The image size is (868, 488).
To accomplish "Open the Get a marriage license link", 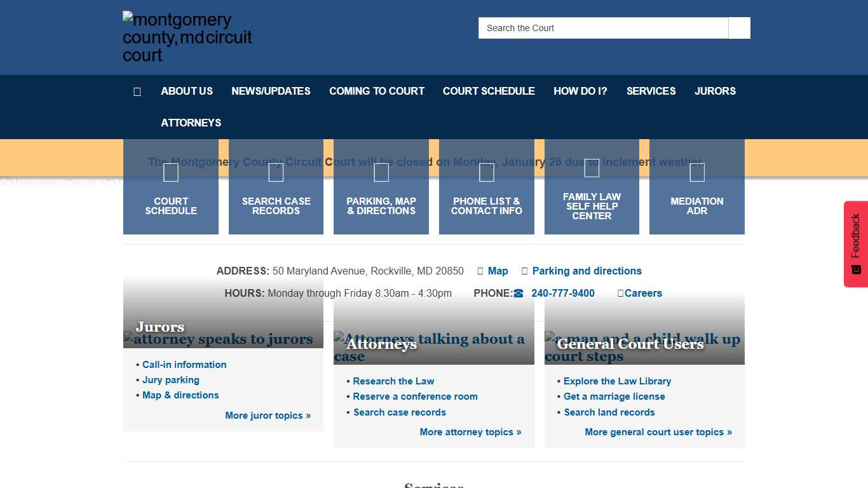I will [x=614, y=396].
